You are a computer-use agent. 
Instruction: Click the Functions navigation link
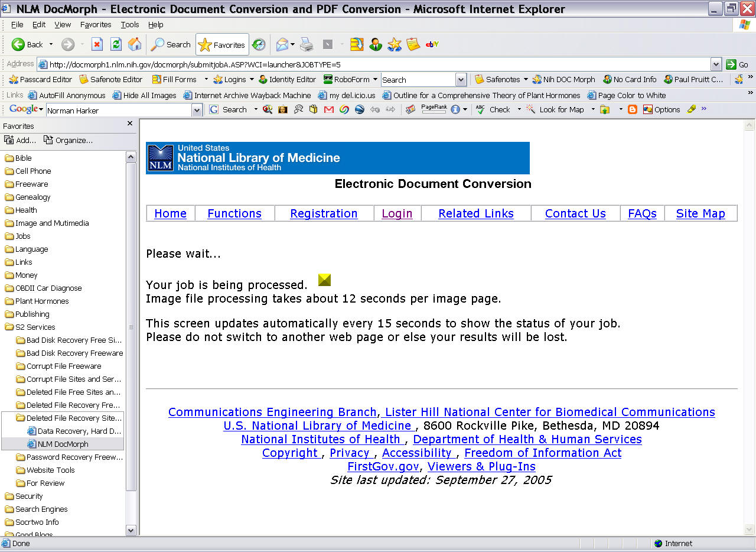pos(234,213)
